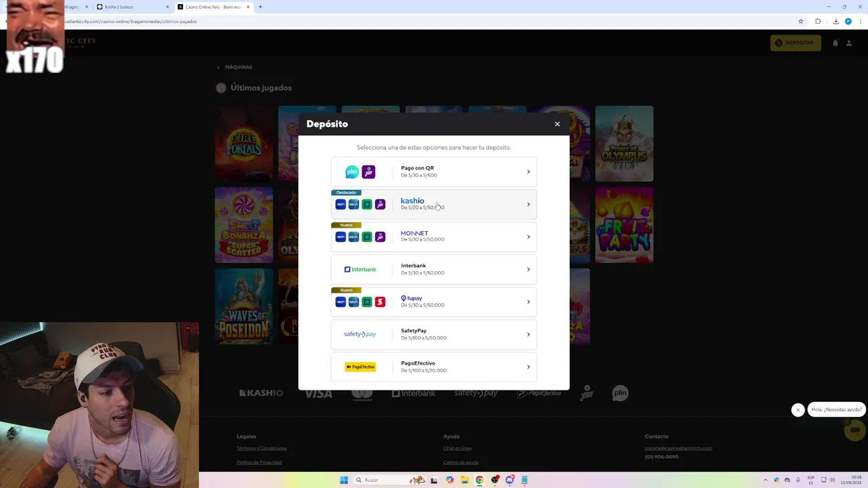Open a new browser tab
The image size is (868, 488).
pos(260,7)
